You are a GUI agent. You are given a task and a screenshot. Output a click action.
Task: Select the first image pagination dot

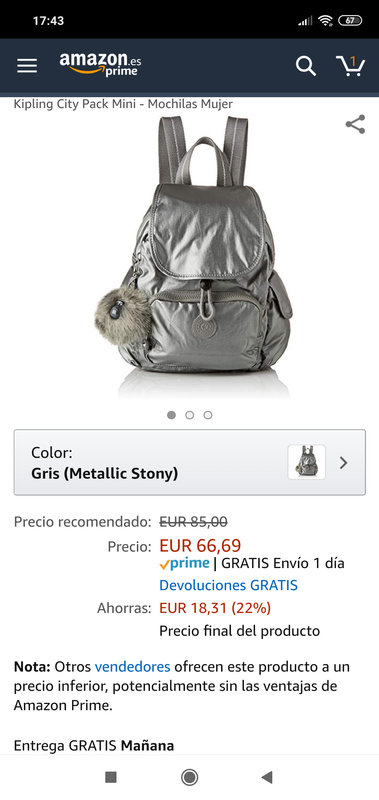(x=171, y=415)
